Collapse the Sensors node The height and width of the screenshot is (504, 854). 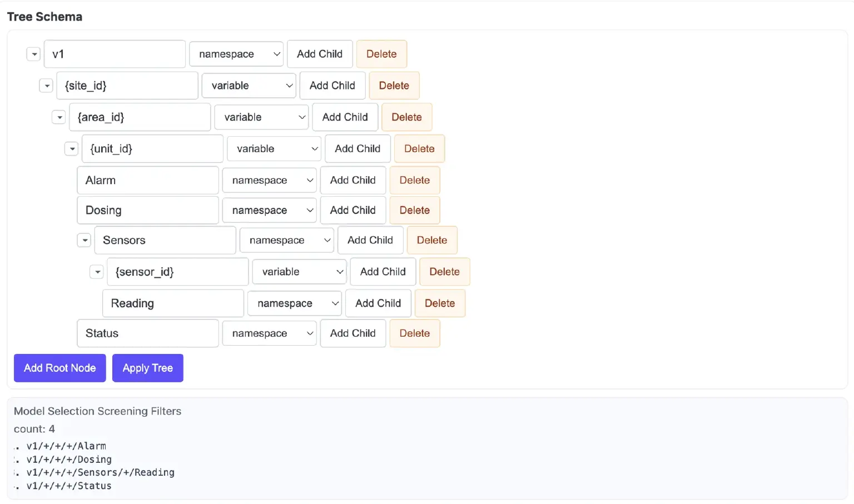[x=85, y=240]
